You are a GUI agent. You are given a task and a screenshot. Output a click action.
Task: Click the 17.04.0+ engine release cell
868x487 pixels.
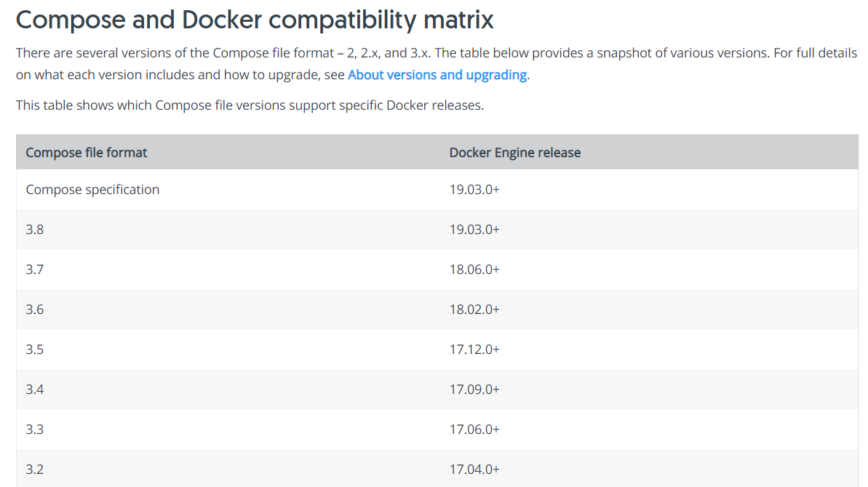(x=474, y=470)
